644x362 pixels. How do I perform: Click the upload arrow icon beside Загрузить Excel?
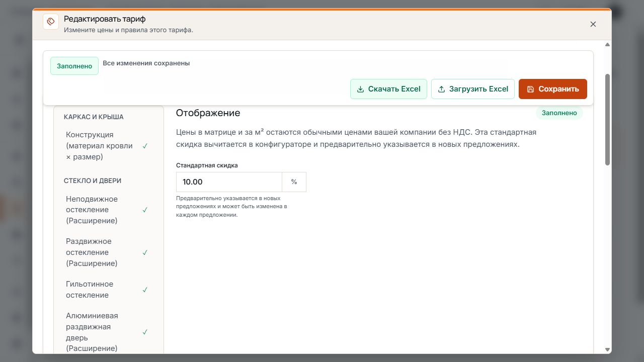pyautogui.click(x=441, y=89)
